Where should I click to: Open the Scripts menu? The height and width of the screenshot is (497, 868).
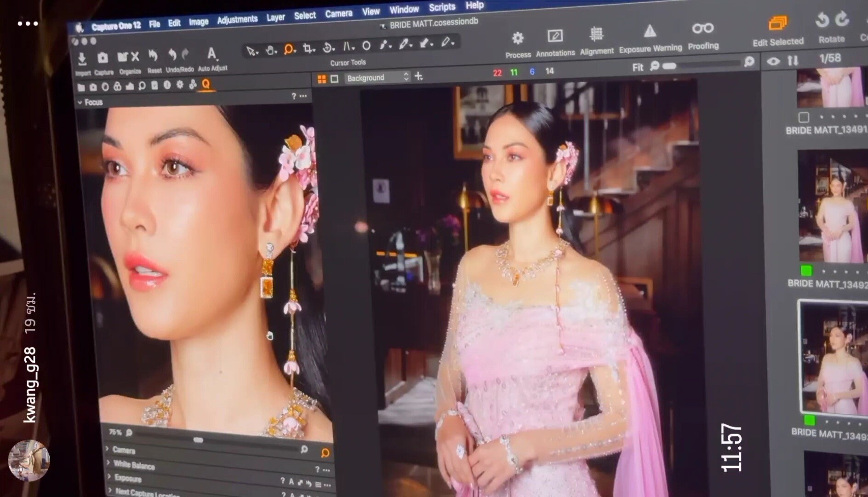(x=442, y=7)
